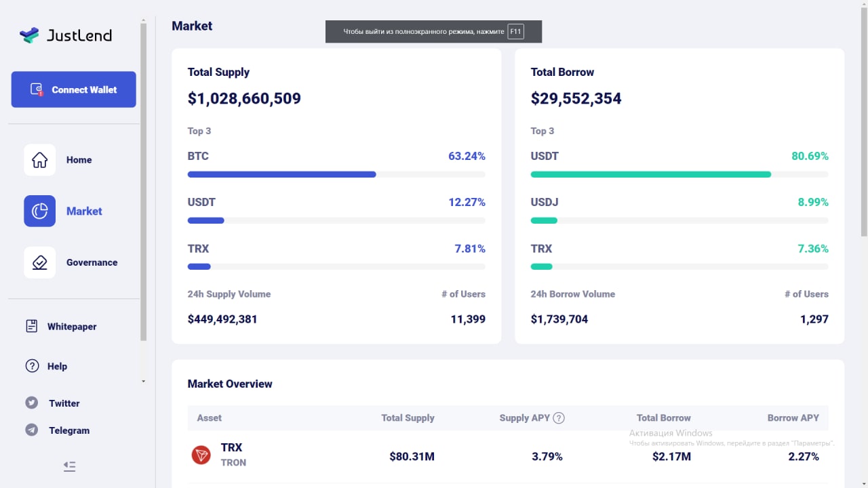This screenshot has height=488, width=868.
Task: Click the Help question mark icon
Action: pyautogui.click(x=32, y=366)
